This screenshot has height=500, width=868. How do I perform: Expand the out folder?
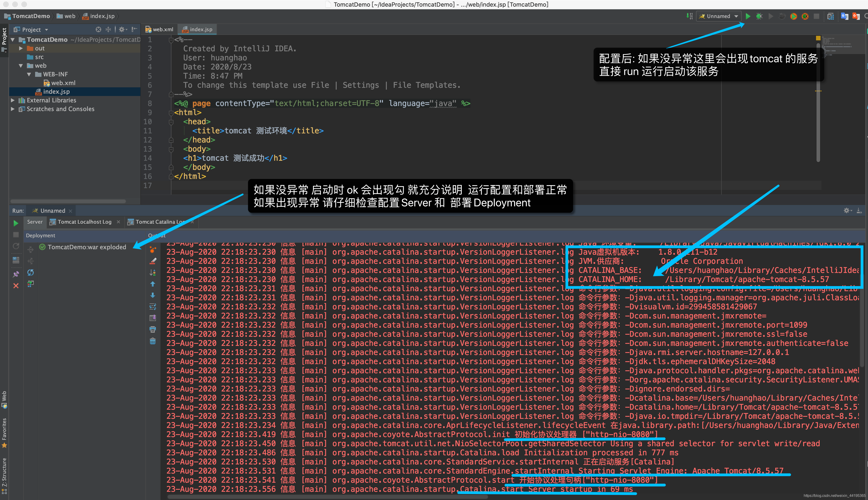pos(21,48)
